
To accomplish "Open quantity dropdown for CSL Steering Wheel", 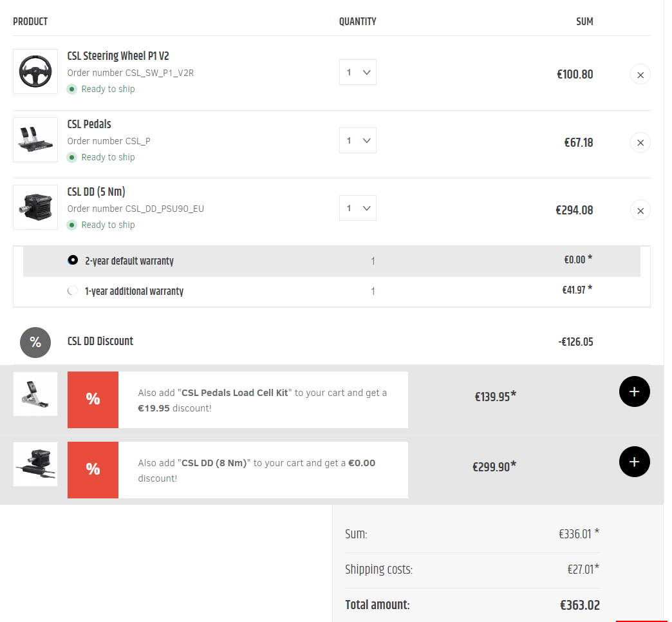I will 357,72.
